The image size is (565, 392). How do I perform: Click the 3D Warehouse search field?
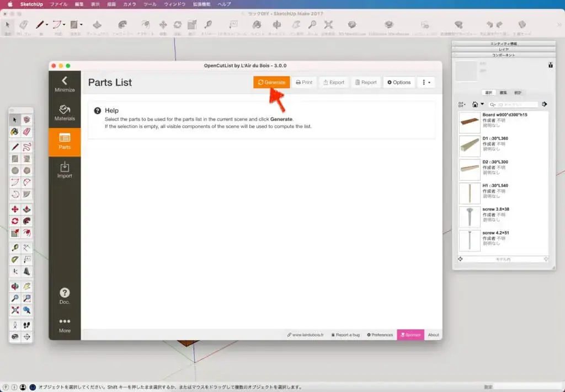point(514,104)
